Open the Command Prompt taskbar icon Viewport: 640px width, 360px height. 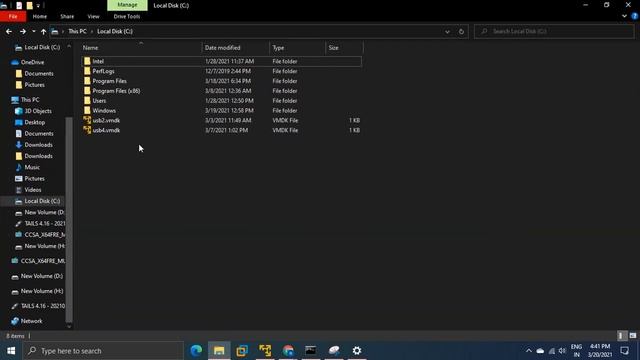click(311, 351)
